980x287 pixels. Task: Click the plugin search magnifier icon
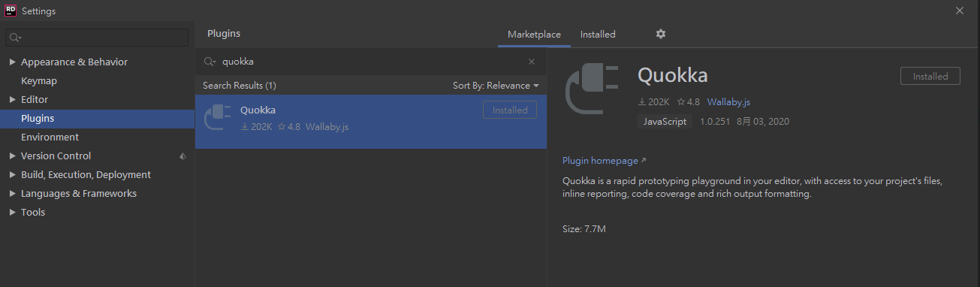210,62
